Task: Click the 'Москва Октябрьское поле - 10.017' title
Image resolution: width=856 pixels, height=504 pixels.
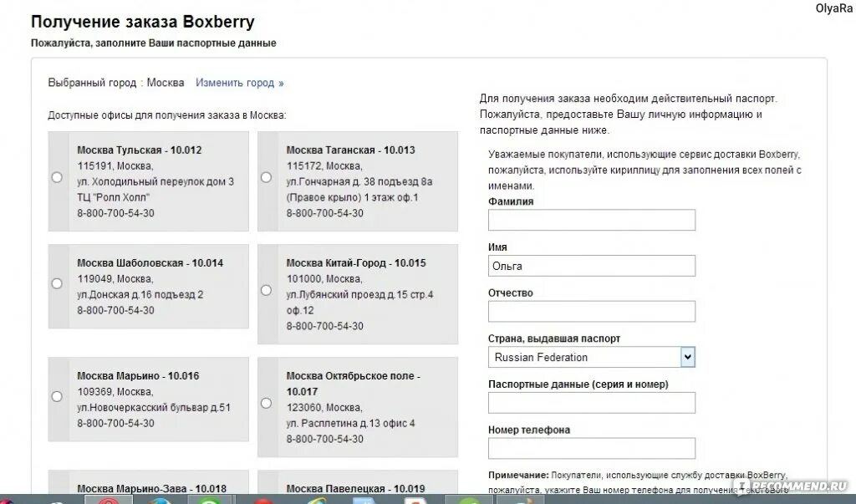Action: click(354, 384)
